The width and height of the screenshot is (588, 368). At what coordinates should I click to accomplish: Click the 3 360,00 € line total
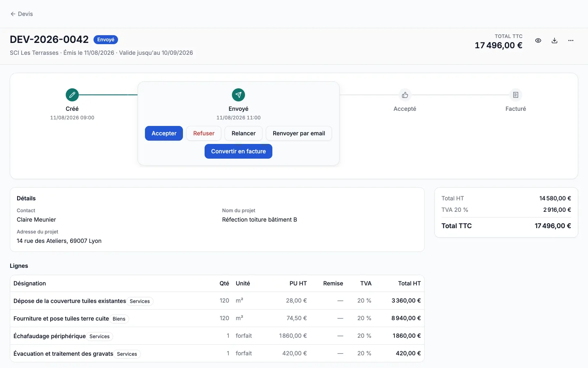point(406,301)
